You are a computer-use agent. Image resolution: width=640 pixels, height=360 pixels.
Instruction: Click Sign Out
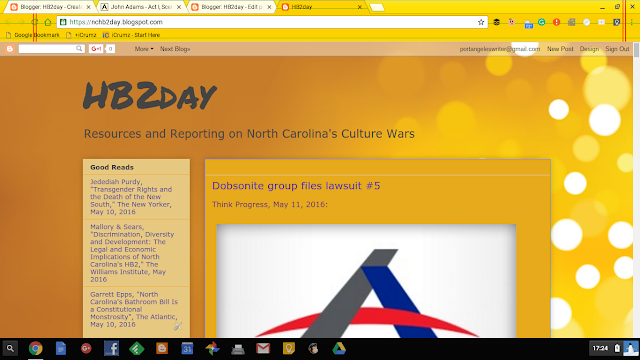[x=617, y=49]
